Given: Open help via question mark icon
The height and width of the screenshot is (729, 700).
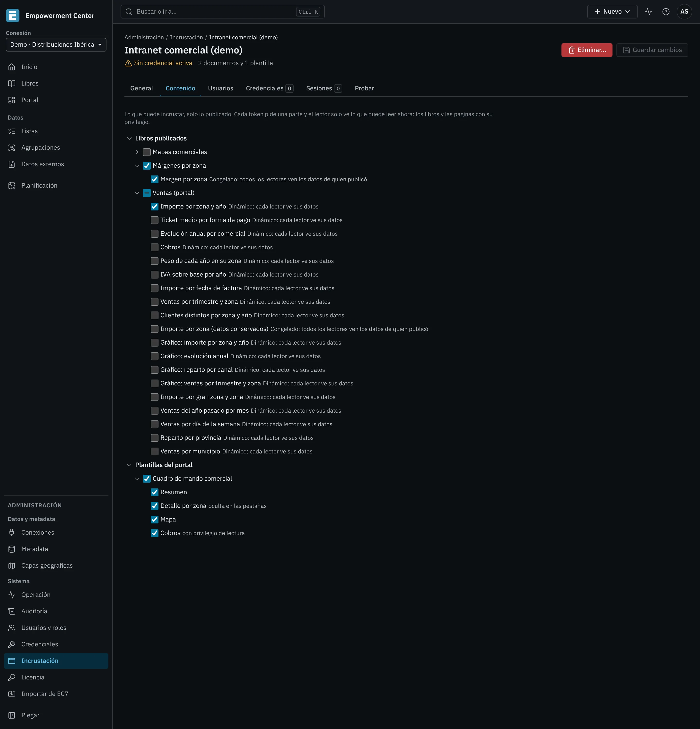Looking at the screenshot, I should tap(666, 11).
